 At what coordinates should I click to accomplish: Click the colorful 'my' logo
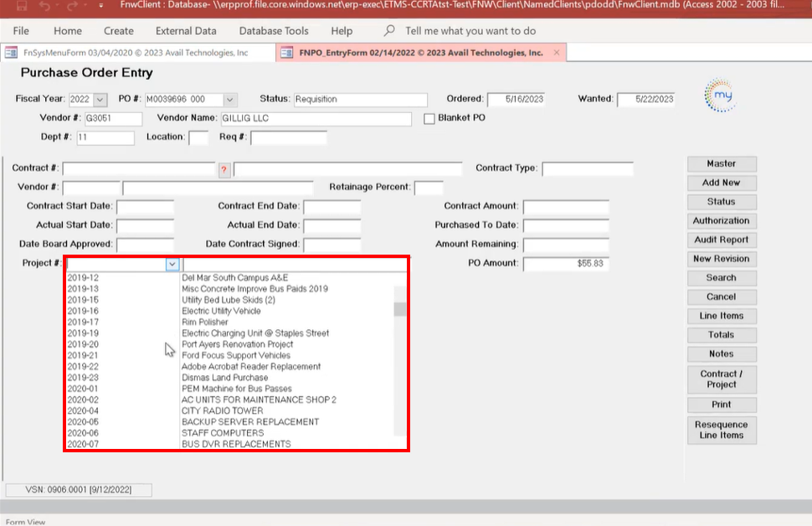(x=719, y=95)
